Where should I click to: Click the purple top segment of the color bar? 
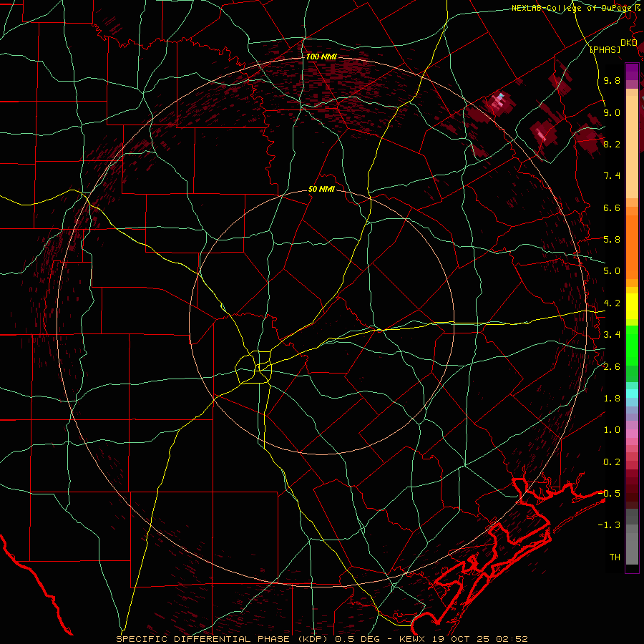pos(632,72)
